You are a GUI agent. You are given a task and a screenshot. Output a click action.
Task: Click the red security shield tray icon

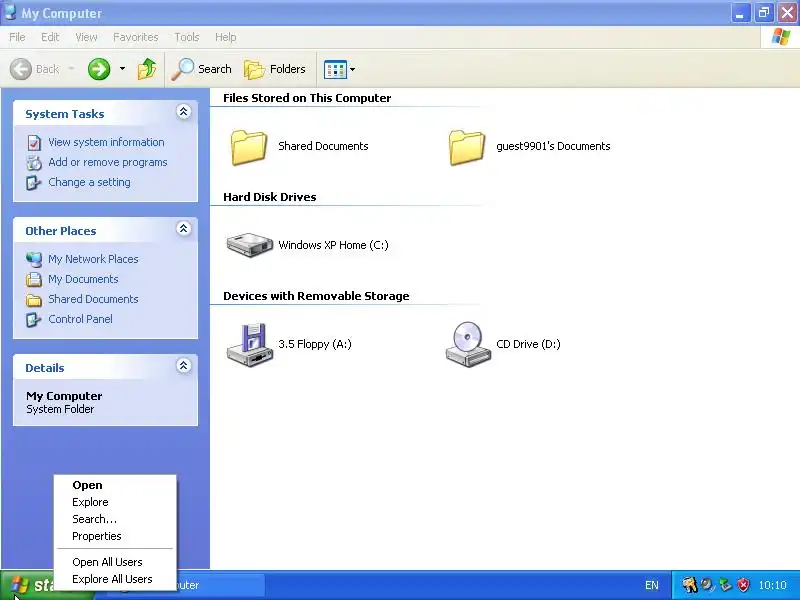[744, 585]
